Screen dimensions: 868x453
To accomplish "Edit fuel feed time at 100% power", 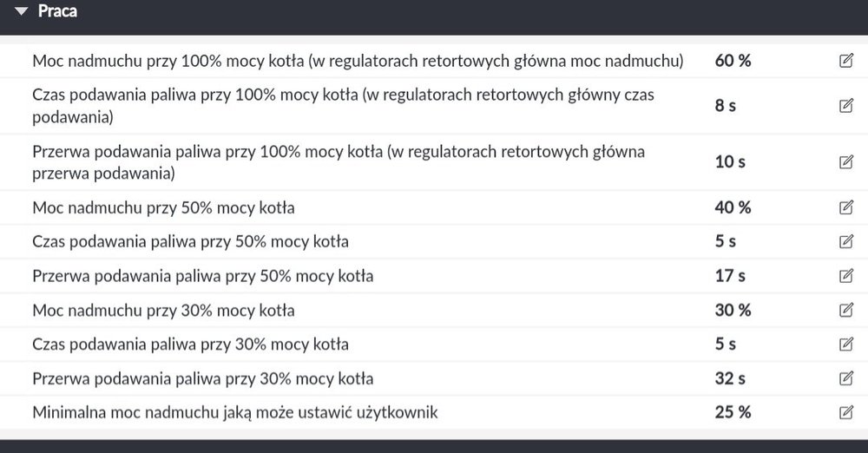I will tap(846, 106).
